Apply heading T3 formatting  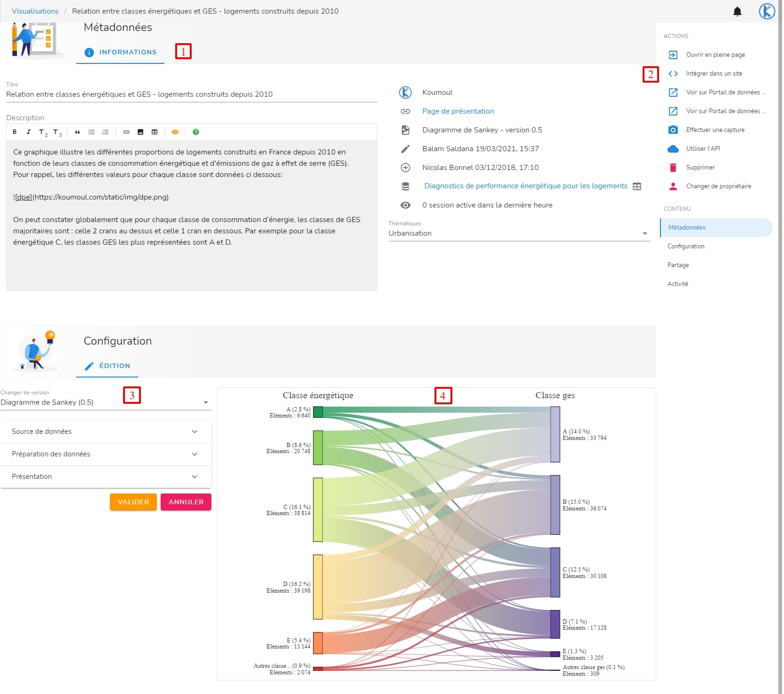coord(57,132)
